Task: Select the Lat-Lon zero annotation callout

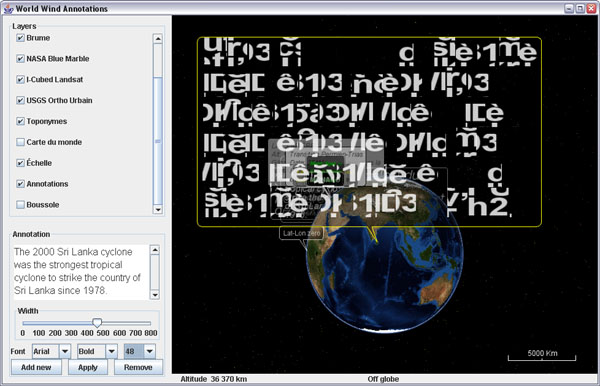Action: [x=301, y=233]
